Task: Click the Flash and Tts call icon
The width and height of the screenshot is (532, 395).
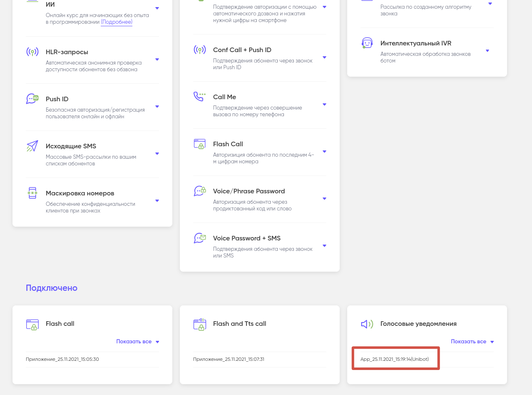Action: (x=199, y=324)
